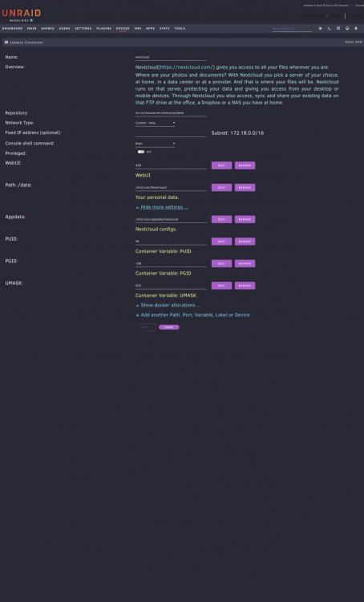This screenshot has width=364, height=602.
Task: Remove the PGID variable
Action: pyautogui.click(x=245, y=264)
